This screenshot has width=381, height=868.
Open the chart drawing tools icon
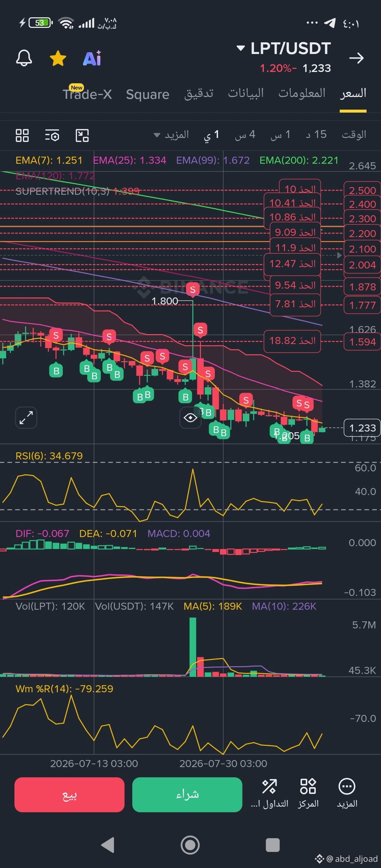pyautogui.click(x=82, y=135)
